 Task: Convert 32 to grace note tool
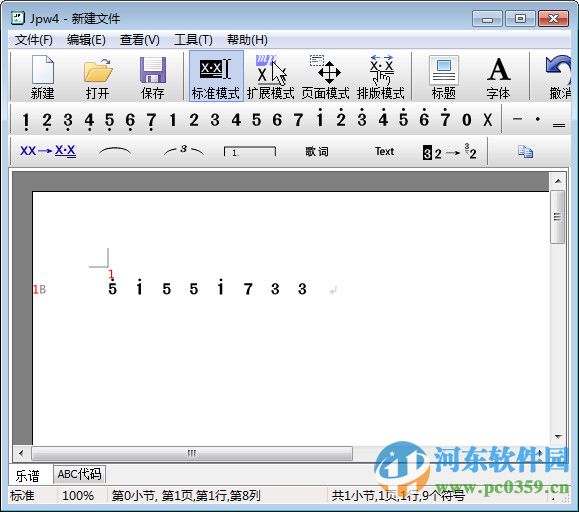449,152
